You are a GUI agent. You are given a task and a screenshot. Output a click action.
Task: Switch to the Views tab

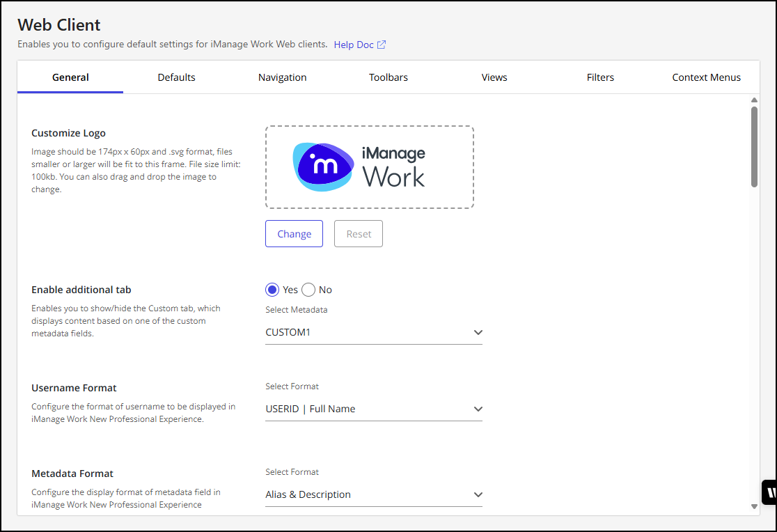[494, 77]
